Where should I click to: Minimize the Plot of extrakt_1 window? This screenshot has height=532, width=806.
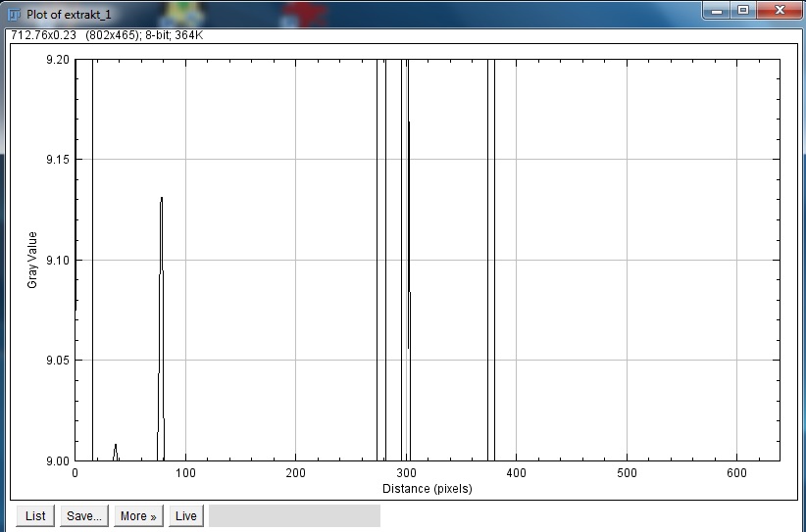pyautogui.click(x=717, y=10)
